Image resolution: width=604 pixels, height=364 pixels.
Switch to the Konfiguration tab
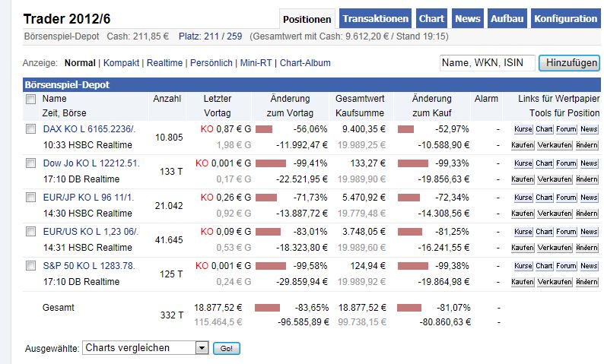[x=565, y=19]
